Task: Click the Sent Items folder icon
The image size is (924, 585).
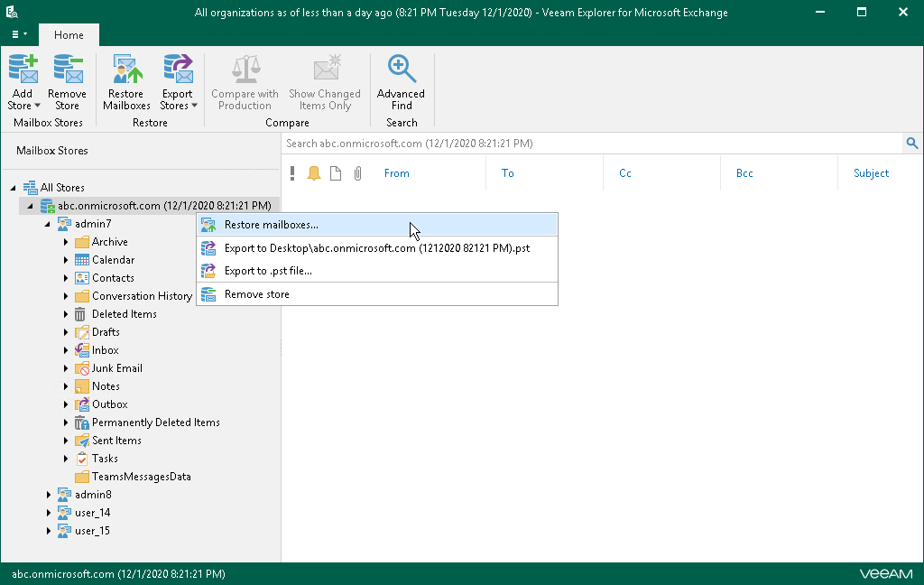Action: [x=82, y=441]
